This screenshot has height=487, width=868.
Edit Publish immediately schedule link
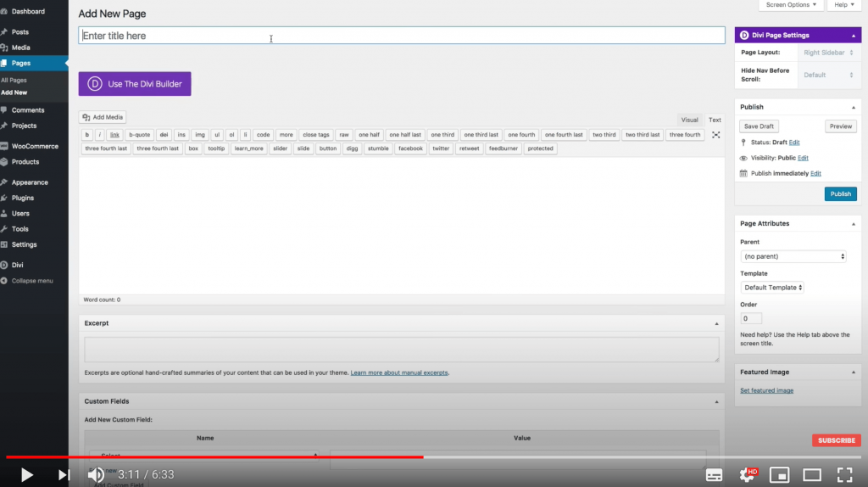point(815,173)
